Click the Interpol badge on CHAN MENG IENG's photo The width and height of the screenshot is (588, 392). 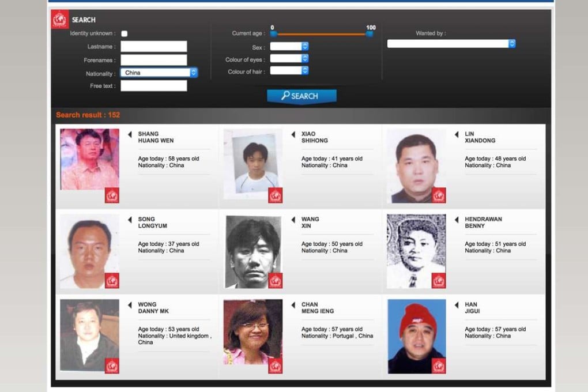tap(276, 364)
